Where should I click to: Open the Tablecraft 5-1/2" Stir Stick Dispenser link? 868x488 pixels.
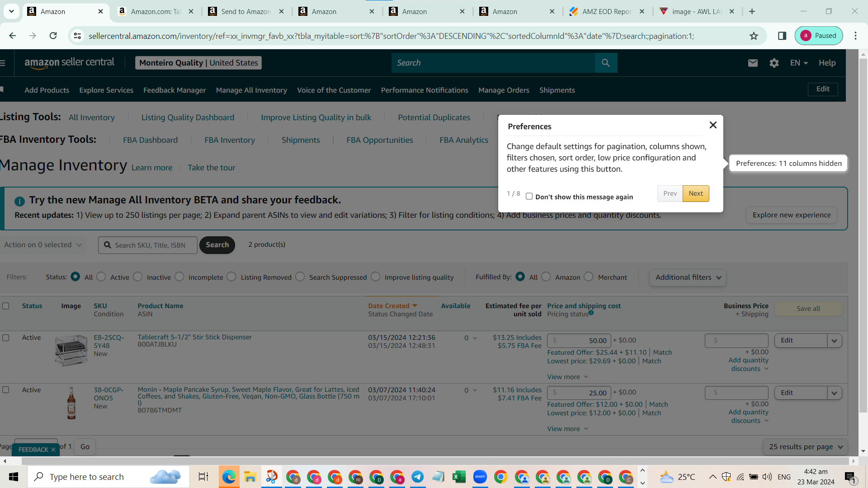coord(194,337)
